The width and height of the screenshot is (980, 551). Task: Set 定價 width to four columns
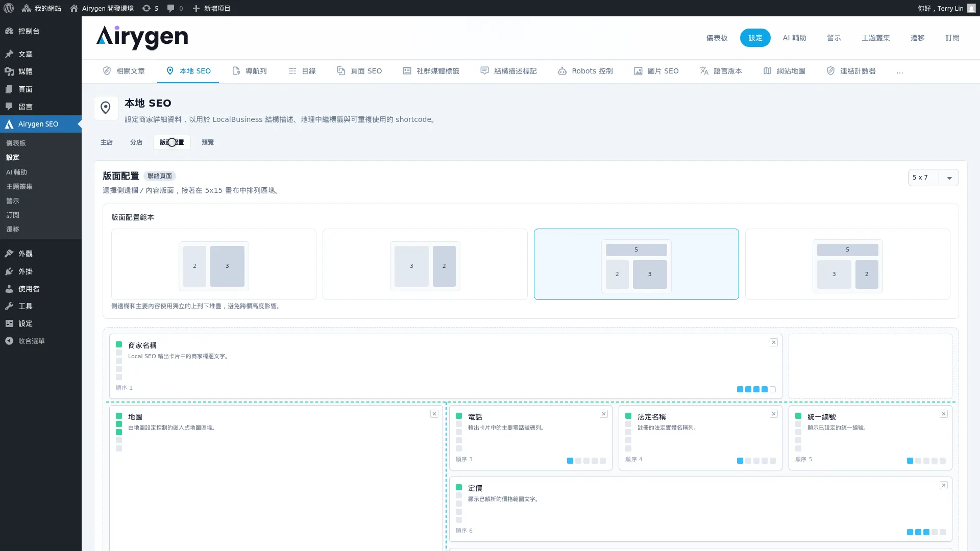935,532
